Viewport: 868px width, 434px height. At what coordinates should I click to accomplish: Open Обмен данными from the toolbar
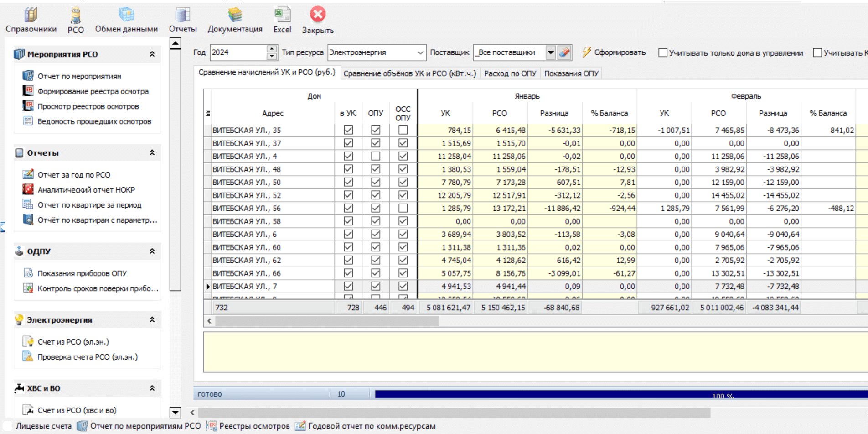[x=126, y=20]
